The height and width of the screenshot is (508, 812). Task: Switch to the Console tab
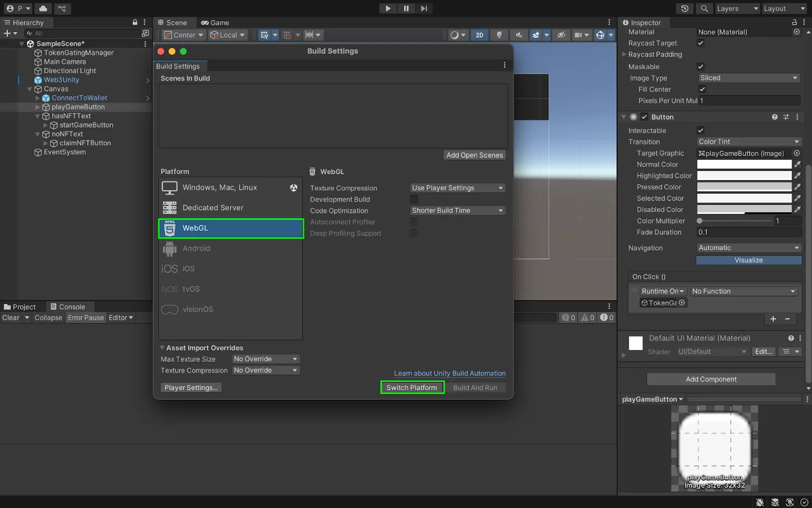[x=67, y=307]
